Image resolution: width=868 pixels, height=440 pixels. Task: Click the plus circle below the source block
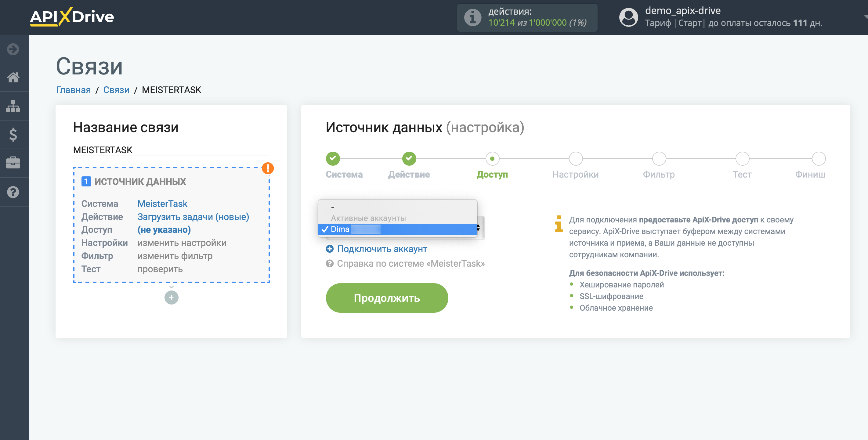coord(171,298)
